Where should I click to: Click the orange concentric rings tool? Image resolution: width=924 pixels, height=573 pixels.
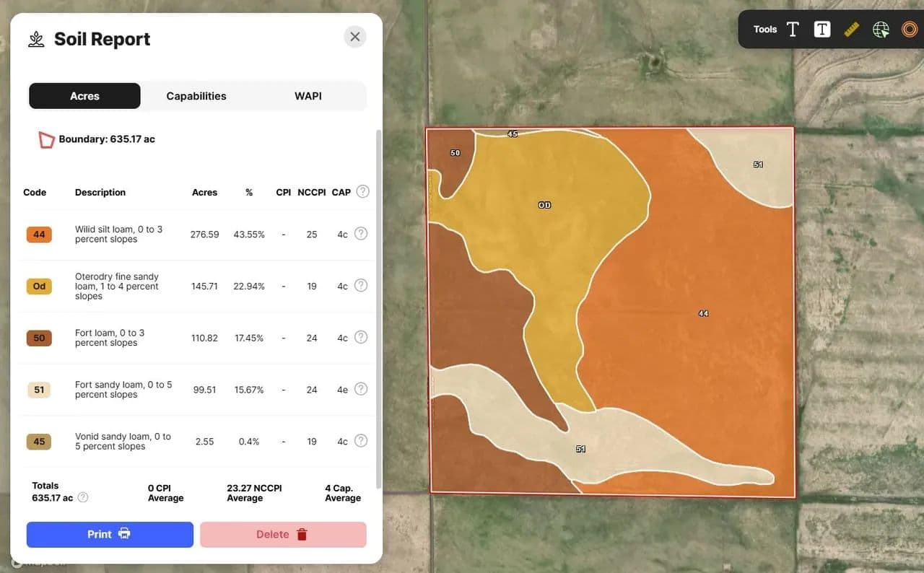tap(910, 30)
